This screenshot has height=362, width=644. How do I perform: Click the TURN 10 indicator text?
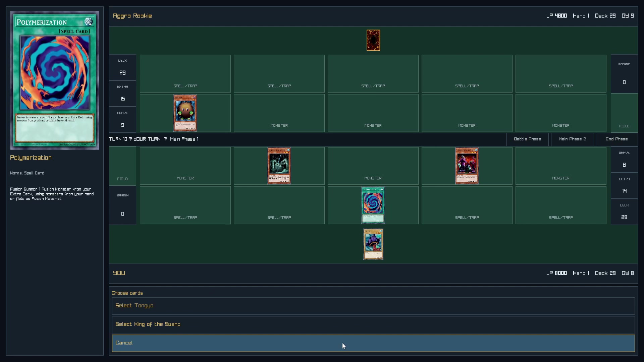[118, 139]
